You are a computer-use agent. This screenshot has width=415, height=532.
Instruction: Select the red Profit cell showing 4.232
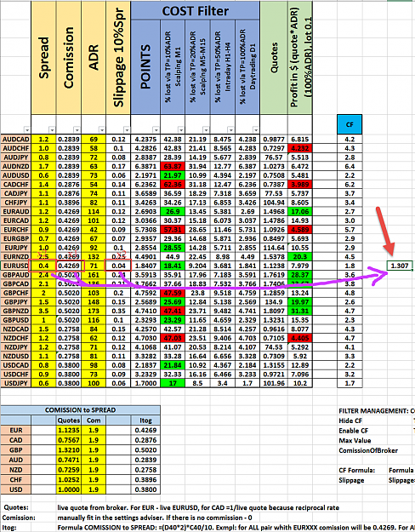(x=299, y=148)
